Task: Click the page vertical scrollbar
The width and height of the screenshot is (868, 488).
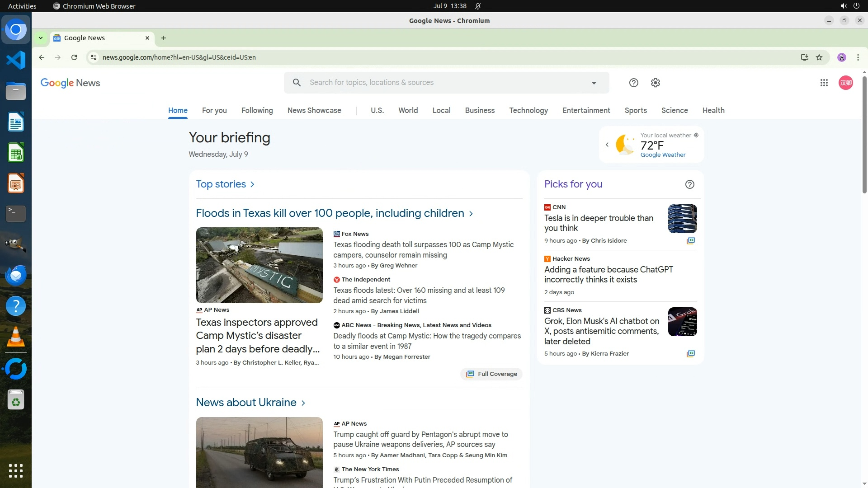Action: 864,136
